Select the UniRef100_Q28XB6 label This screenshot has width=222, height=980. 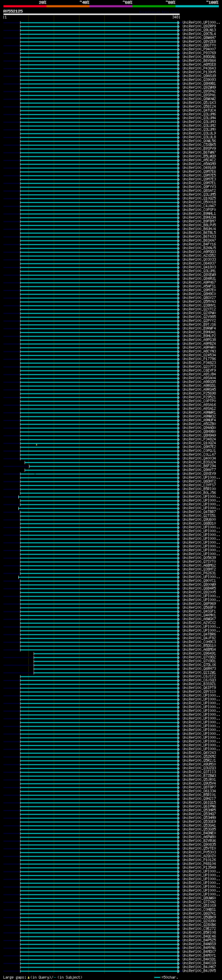click(199, 925)
